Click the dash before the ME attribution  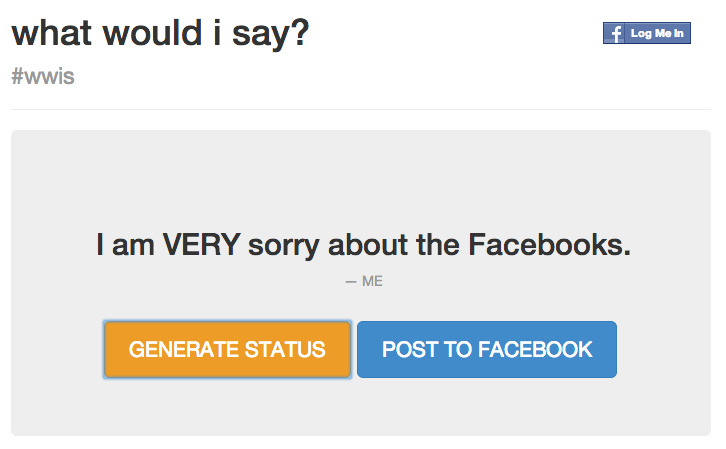tap(351, 281)
